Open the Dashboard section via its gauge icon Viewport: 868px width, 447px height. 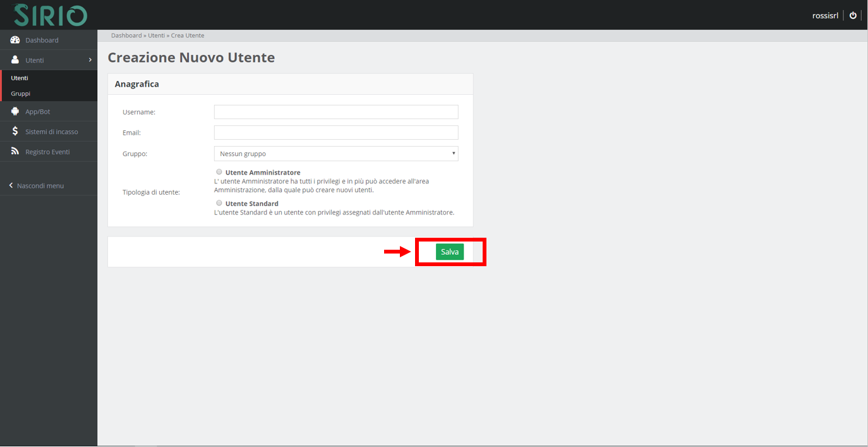click(15, 40)
